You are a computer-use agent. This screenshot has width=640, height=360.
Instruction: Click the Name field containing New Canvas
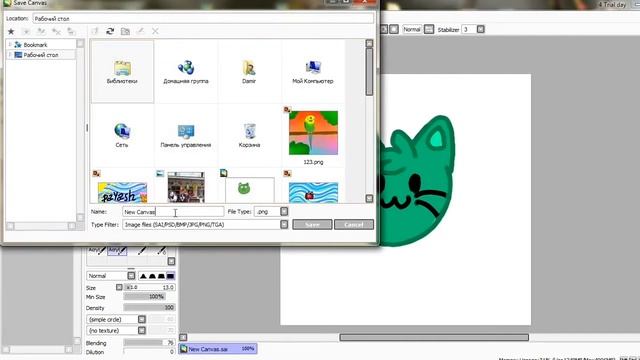173,212
